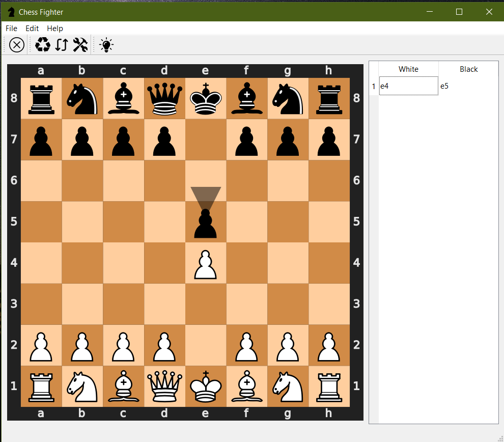The height and width of the screenshot is (442, 504).
Task: Select the white queen on d1
Action: click(x=164, y=386)
